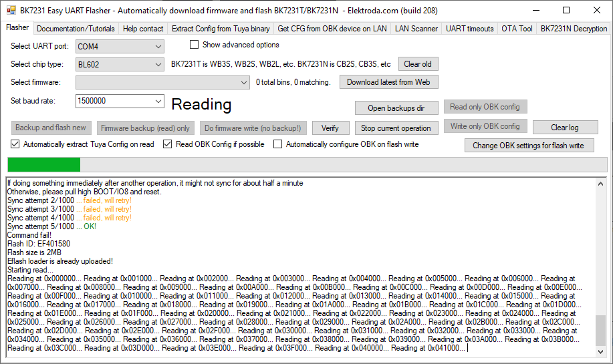Maximize the BK7231 Easy UART Flasher window

[x=566, y=10]
